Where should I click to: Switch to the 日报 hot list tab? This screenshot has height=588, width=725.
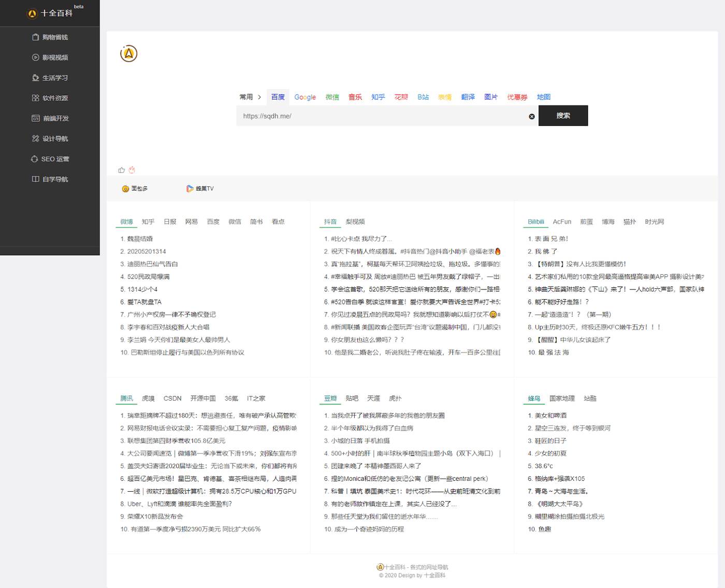[170, 222]
